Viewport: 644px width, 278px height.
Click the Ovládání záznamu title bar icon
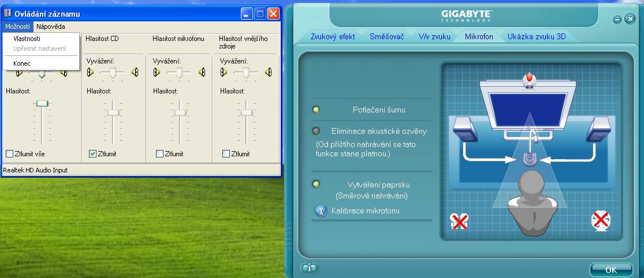click(x=8, y=13)
